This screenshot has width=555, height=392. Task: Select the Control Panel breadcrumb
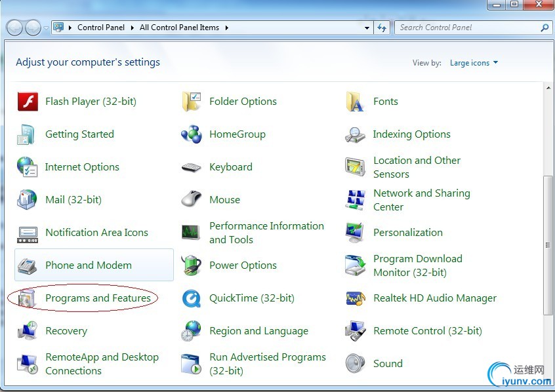[x=101, y=28]
